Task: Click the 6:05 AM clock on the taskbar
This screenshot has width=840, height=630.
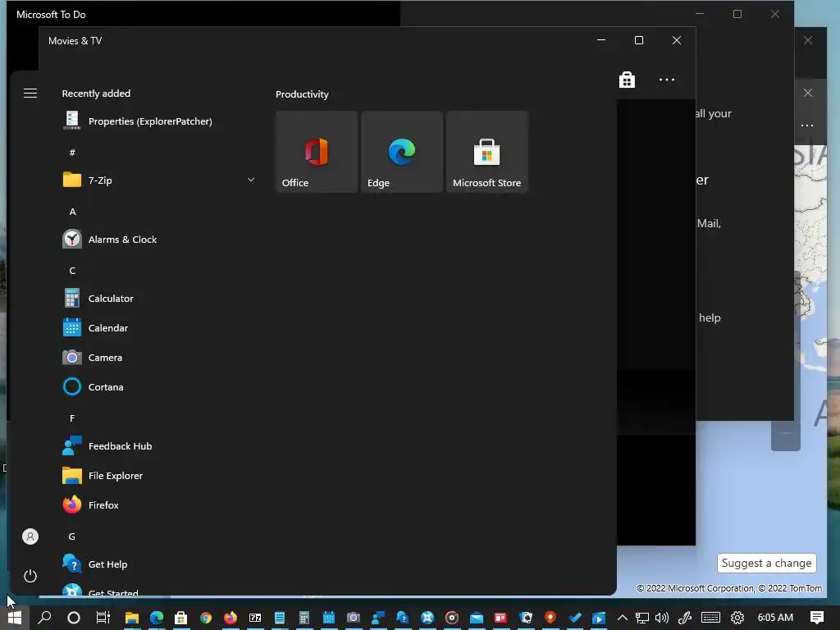Action: (775, 618)
